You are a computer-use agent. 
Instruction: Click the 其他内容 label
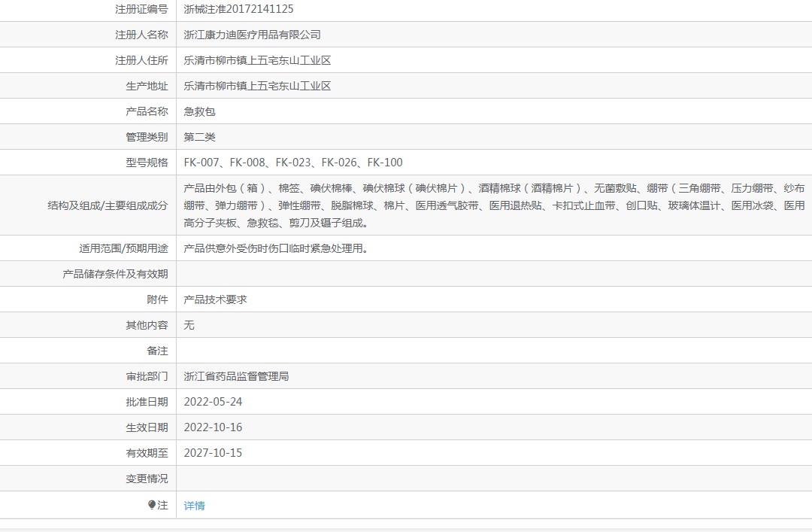(147, 325)
